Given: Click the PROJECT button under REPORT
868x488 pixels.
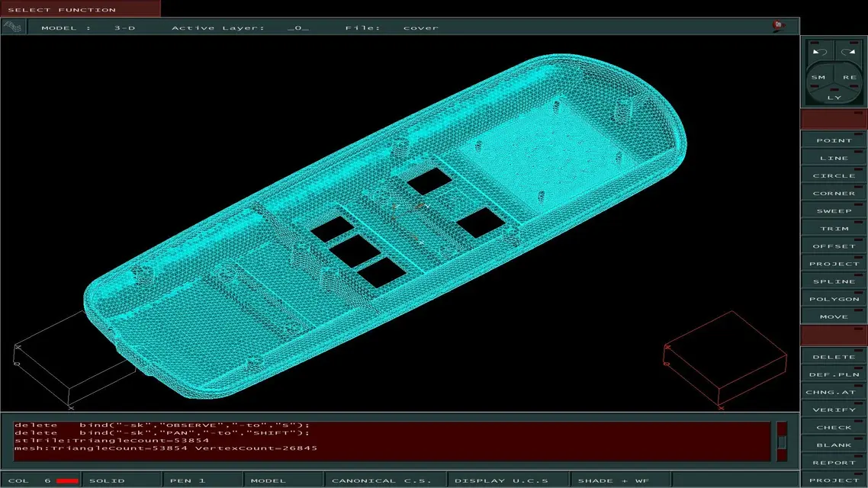Looking at the screenshot, I should point(834,480).
